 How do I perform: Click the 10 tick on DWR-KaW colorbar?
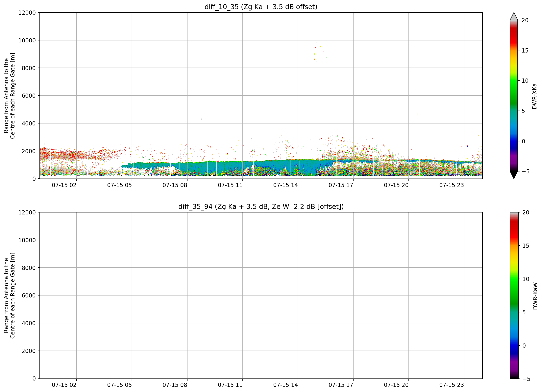click(526, 279)
